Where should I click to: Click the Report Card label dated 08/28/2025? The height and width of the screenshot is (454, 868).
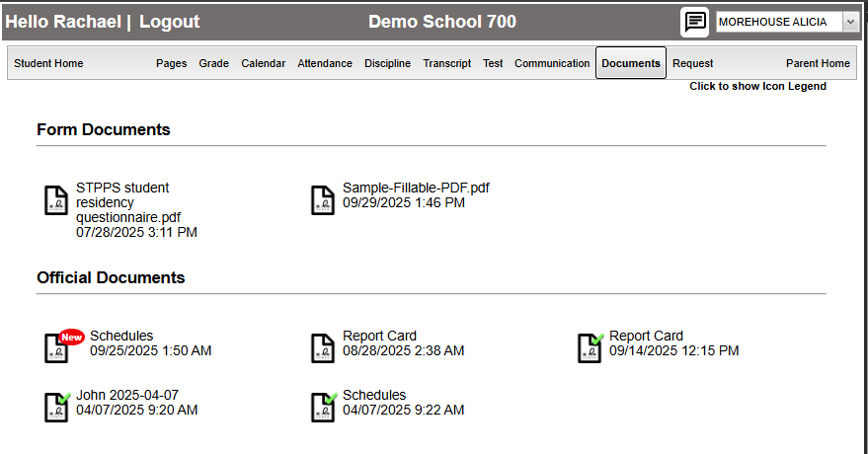379,336
